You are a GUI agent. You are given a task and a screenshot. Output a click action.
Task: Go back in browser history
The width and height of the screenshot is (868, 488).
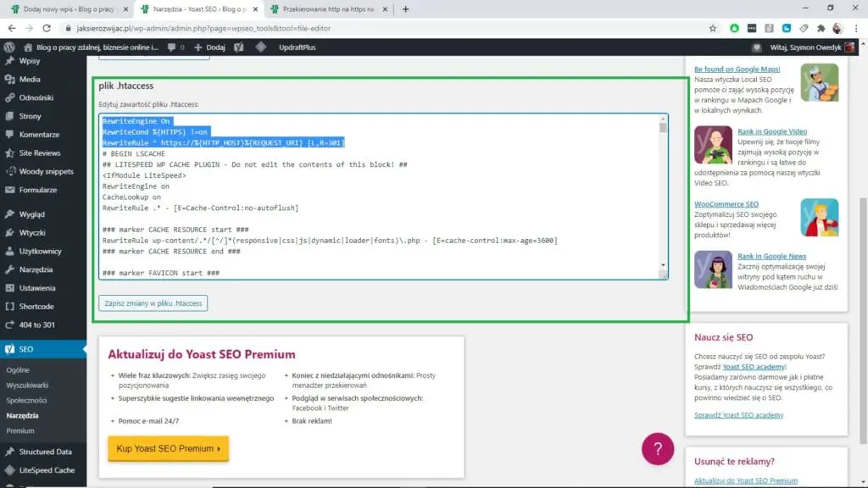pos(12,28)
